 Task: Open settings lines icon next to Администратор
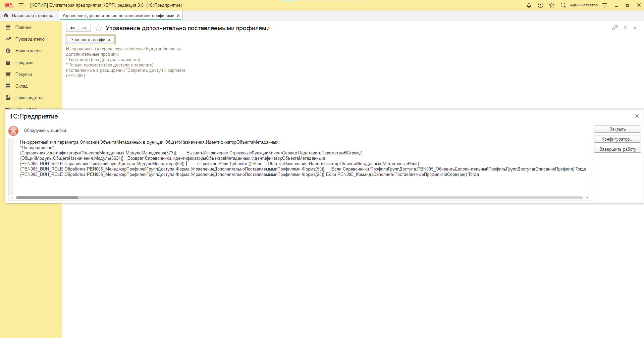[605, 5]
